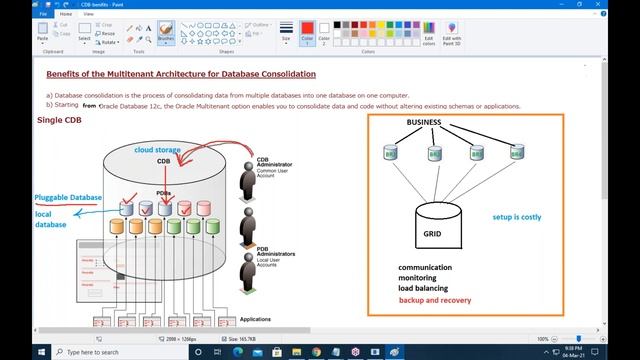The height and width of the screenshot is (360, 640).
Task: Activate Color 2 background selector
Action: (324, 33)
